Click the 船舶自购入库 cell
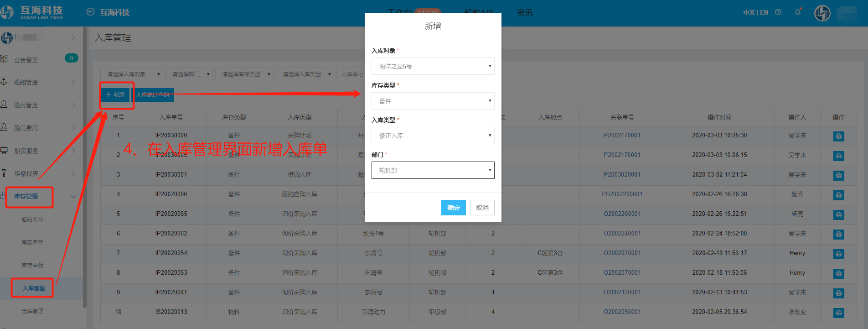The height and width of the screenshot is (329, 868). 300,194
